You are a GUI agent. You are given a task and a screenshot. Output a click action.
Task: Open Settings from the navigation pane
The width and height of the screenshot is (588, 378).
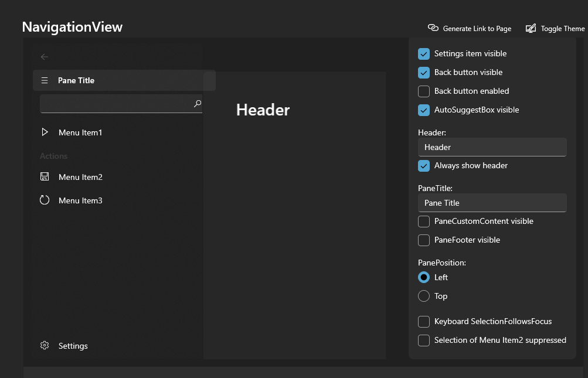pos(73,346)
